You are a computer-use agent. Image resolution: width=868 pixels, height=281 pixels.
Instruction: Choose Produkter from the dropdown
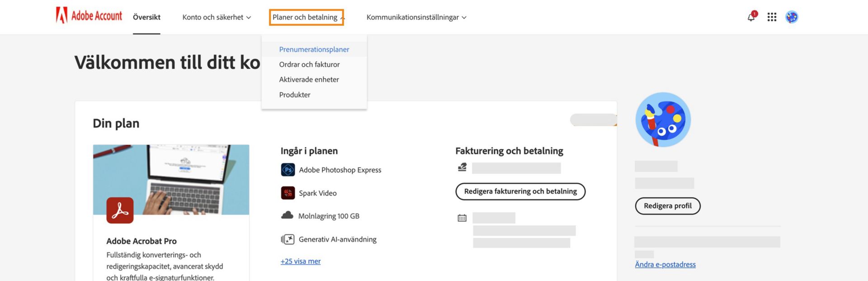(x=295, y=95)
